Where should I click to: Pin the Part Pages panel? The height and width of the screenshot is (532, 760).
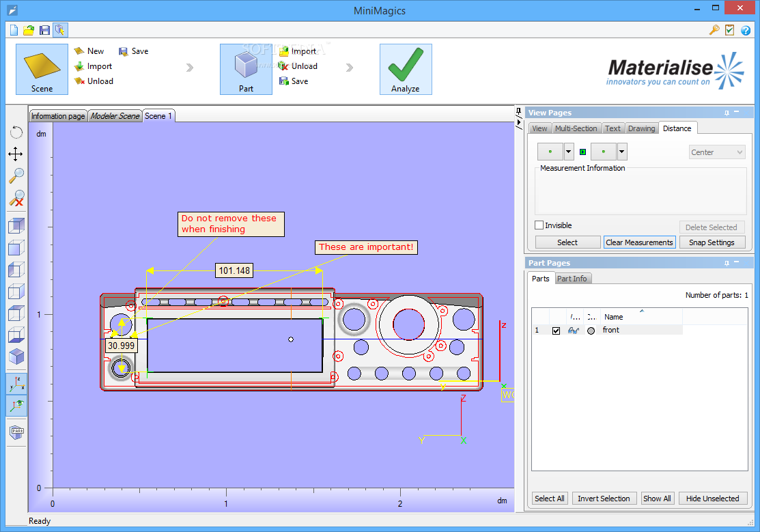tap(727, 263)
